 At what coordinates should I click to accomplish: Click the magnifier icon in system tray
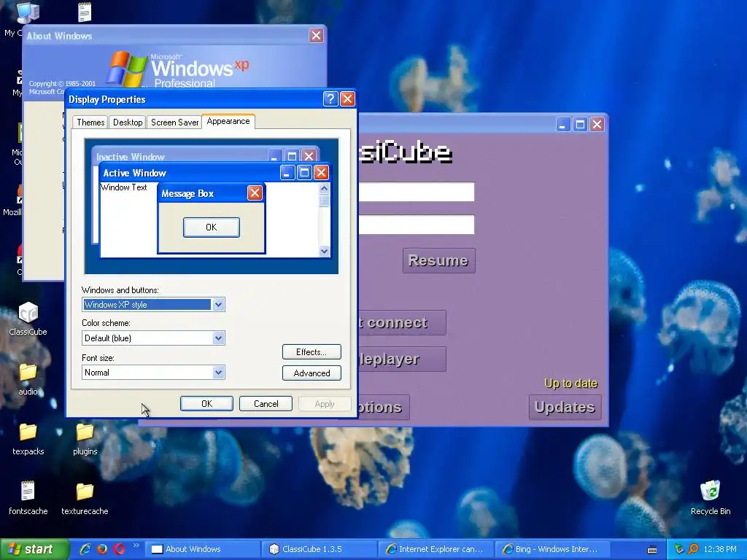click(x=693, y=549)
